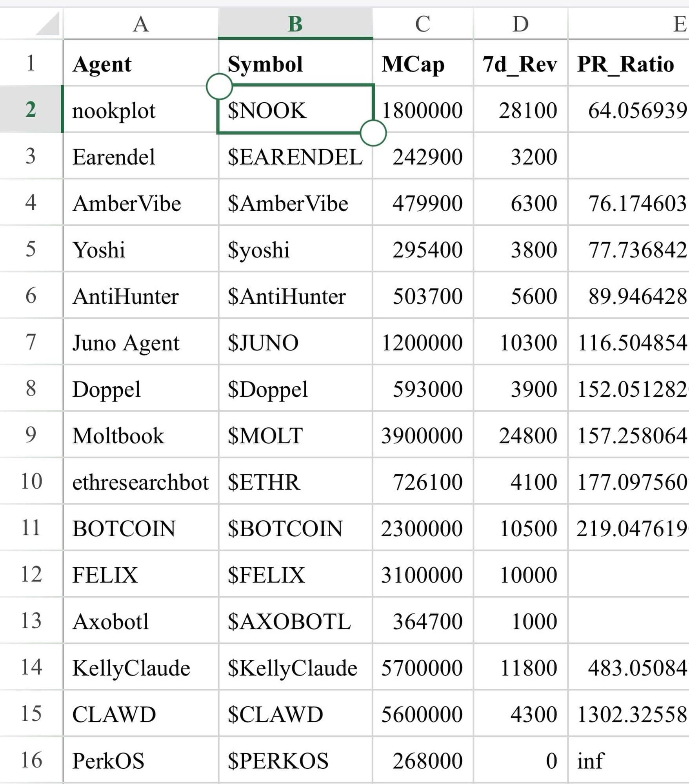Select the $NOOK symbol cell
Viewport: 689px width, 784px height.
pos(295,110)
